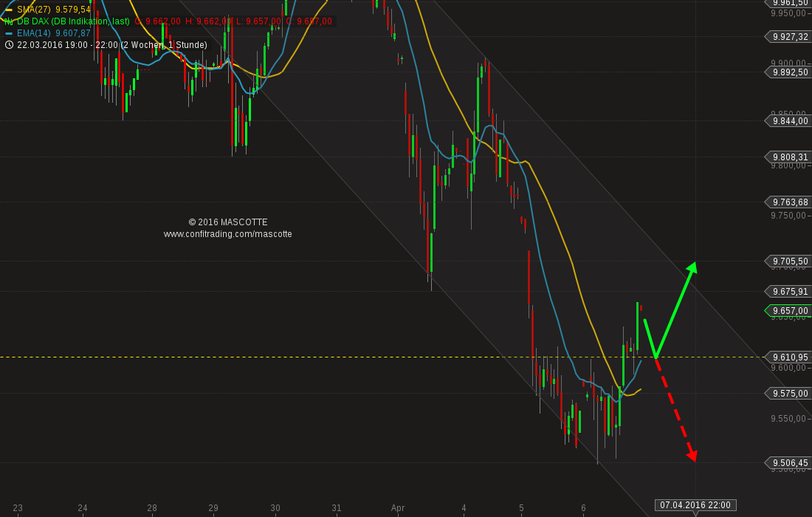The height and width of the screenshot is (517, 812).
Task: Click the blue EMA(14) legend marker
Action: (8, 33)
